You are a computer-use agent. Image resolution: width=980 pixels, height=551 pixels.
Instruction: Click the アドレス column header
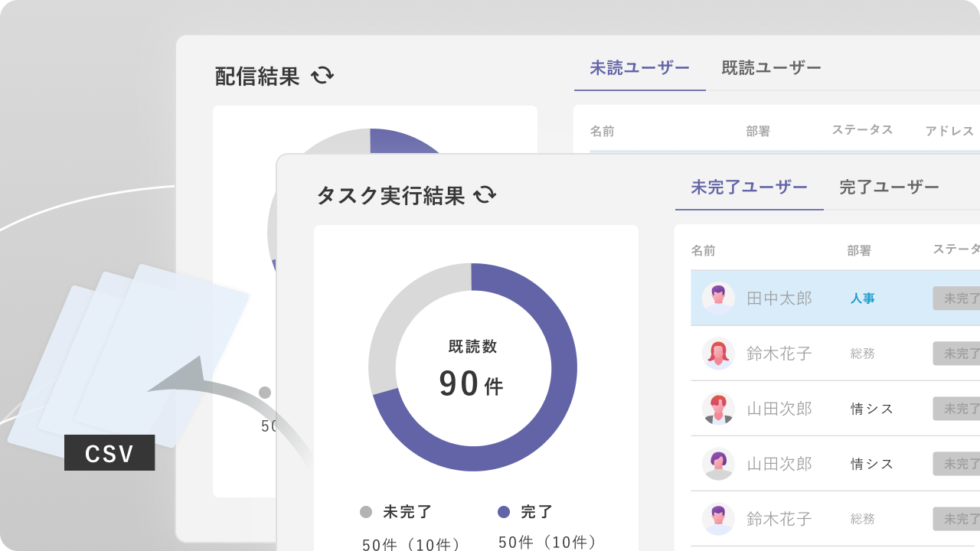[x=949, y=131]
